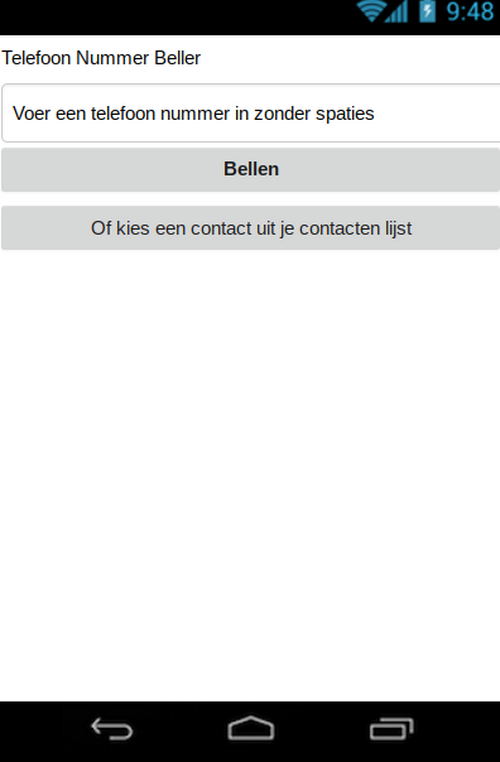
Task: Tap the home navigation icon
Action: [251, 728]
